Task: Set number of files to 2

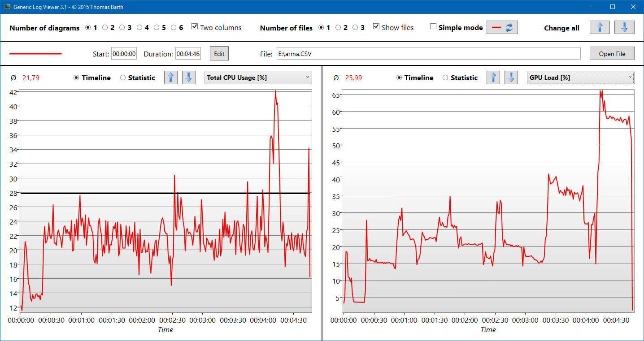Action: pyautogui.click(x=338, y=27)
